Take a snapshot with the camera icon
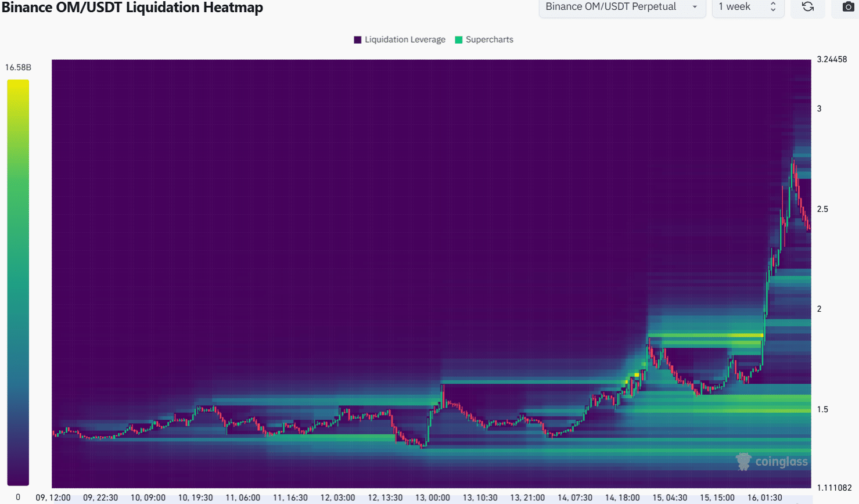Screen dimensions: 859x504 point(849,7)
